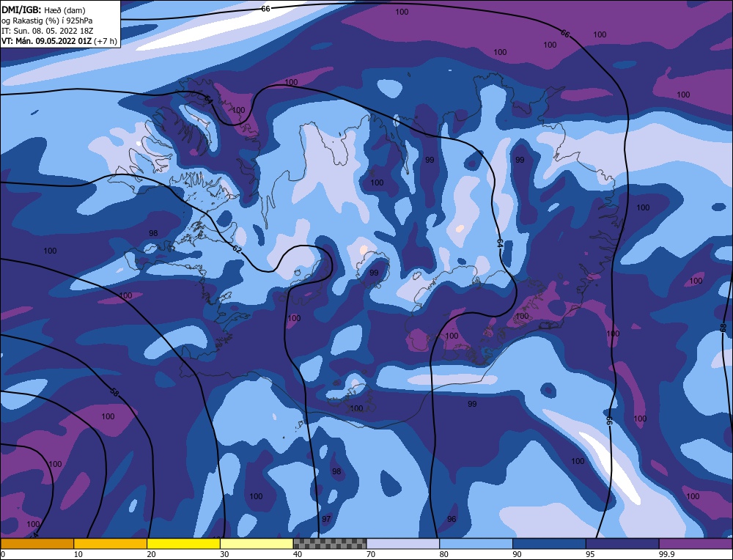This screenshot has height=560, width=733.
Task: Click the '40' legend tick label
Action: tap(298, 554)
